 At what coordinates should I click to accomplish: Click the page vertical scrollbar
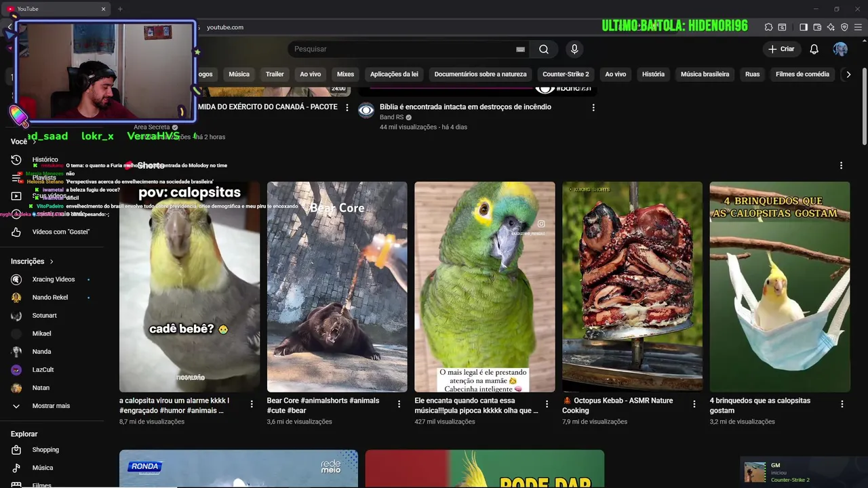864,105
